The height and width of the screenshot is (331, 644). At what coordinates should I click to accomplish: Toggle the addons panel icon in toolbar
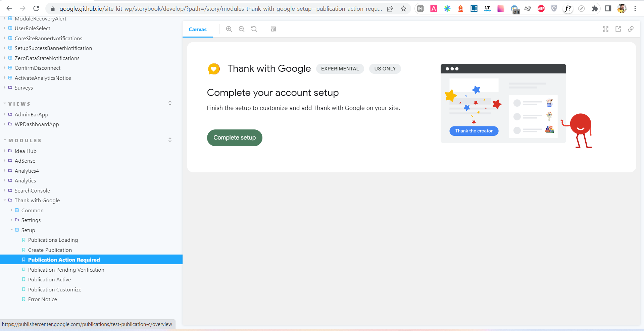click(x=274, y=29)
